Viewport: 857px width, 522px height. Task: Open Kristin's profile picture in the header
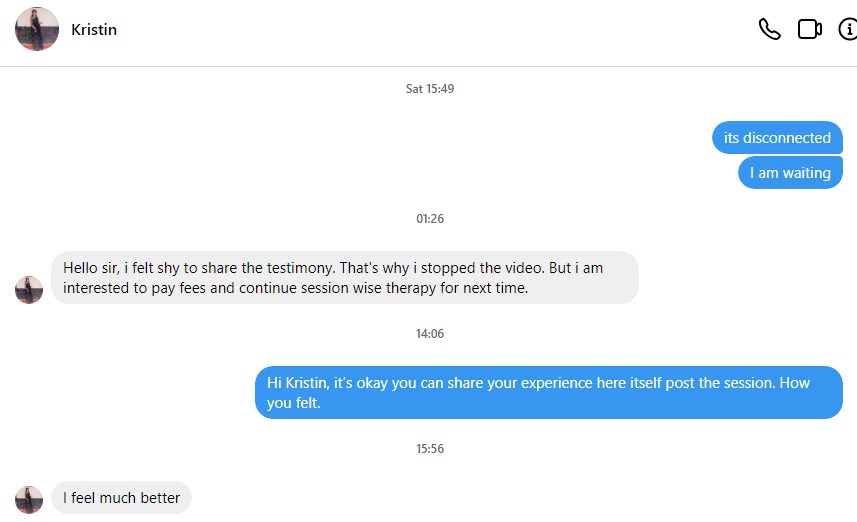pos(37,29)
